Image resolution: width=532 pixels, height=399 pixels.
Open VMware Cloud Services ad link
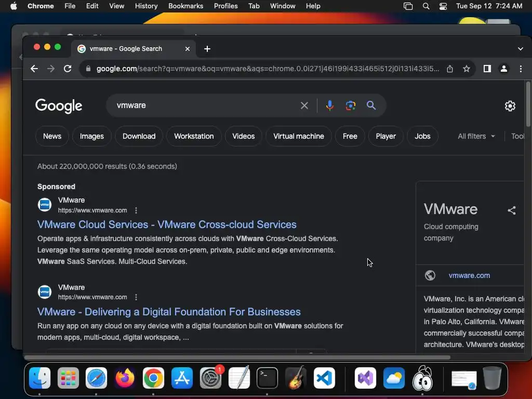coord(167,224)
